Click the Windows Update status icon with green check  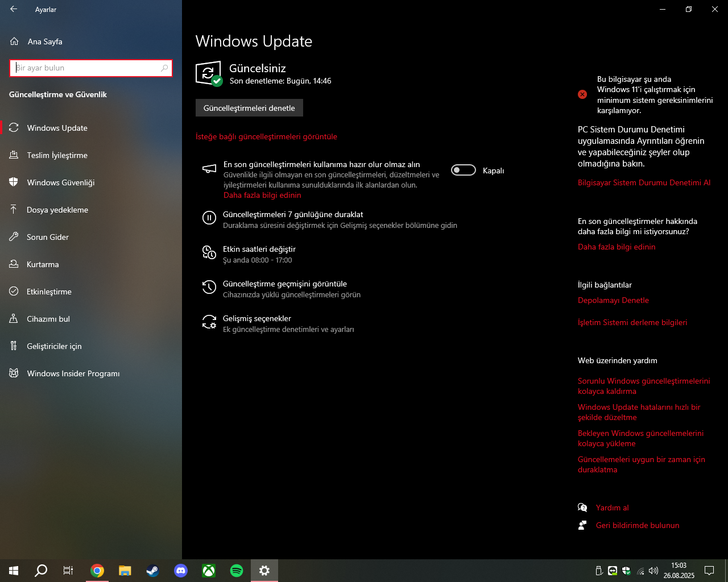209,74
